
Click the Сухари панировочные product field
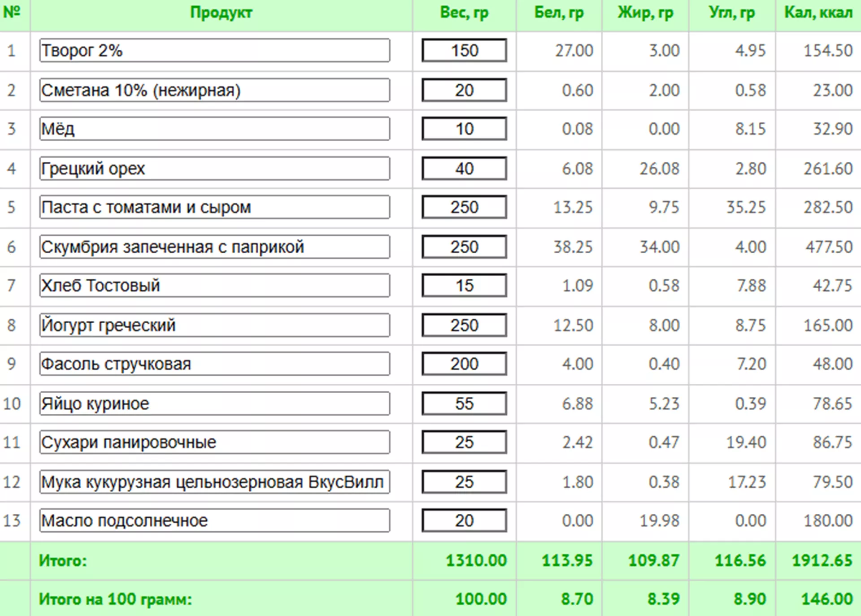point(214,442)
